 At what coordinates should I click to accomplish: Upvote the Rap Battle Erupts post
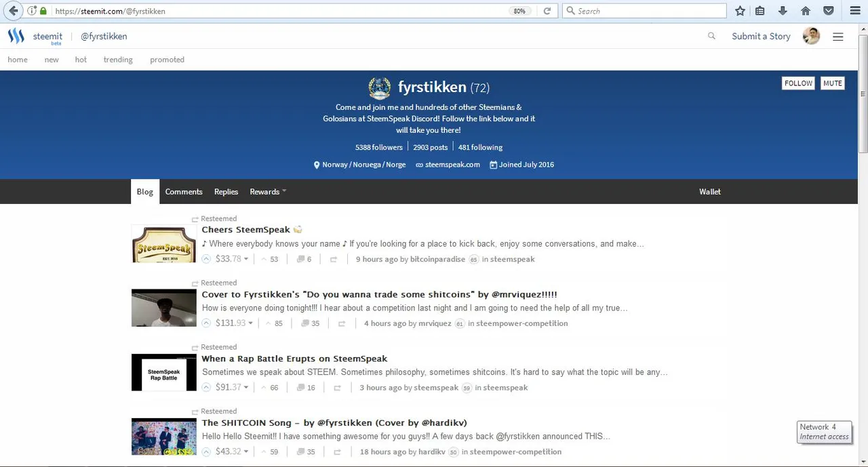click(206, 388)
